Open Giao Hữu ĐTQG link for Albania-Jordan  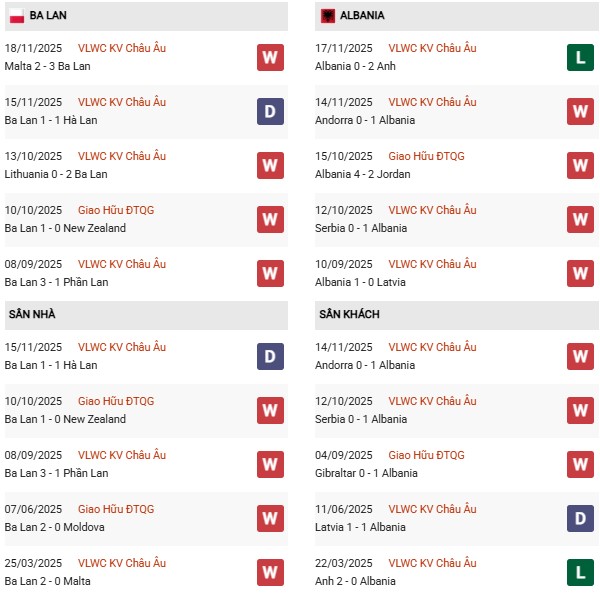point(426,156)
